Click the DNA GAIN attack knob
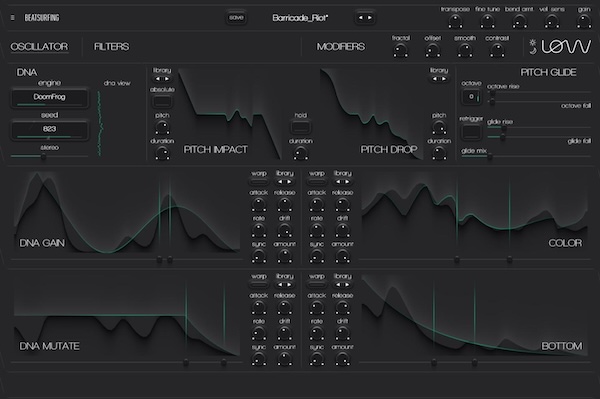 [x=259, y=205]
